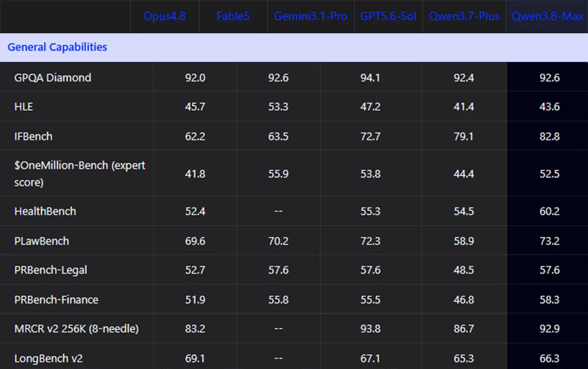Select the 53.8 score in $OneMillion-Bench row
This screenshot has height=369, width=588.
[370, 174]
